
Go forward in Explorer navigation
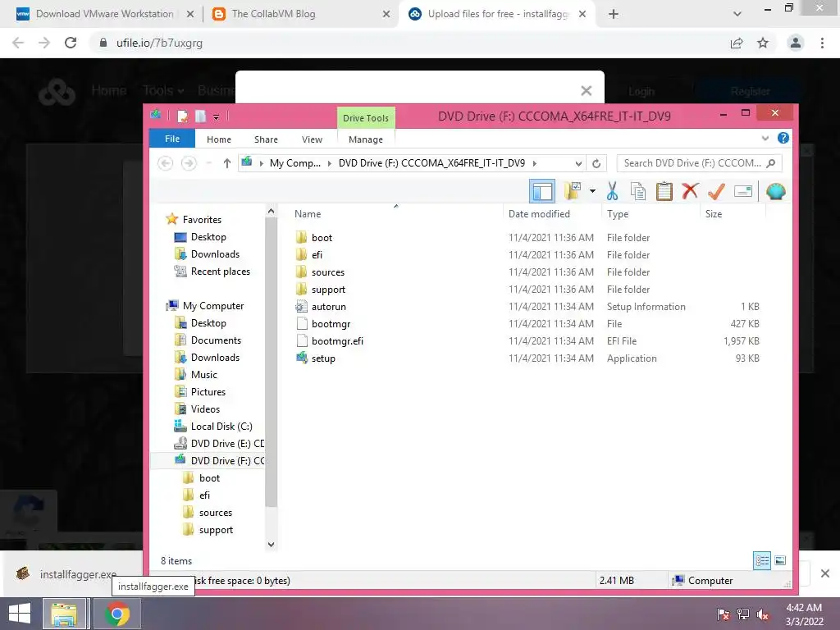(189, 163)
